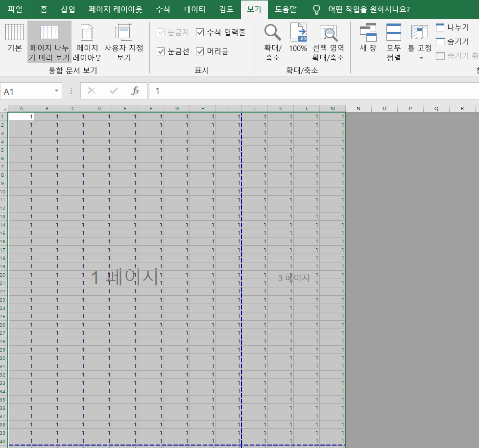Click the 'Tell me what you want' search box
The image size is (479, 448).
pos(369,9)
